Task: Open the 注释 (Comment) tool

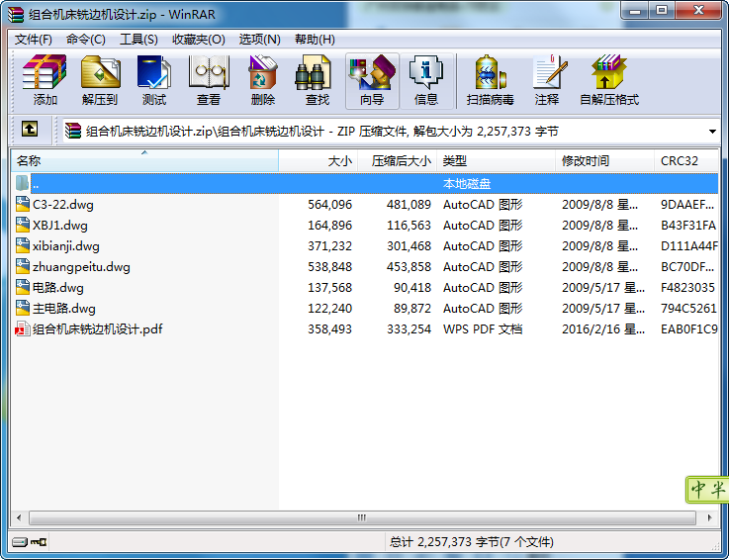Action: 547,80
